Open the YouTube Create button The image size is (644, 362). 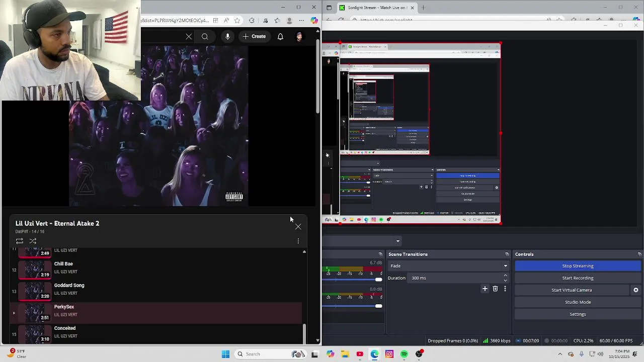click(x=254, y=36)
